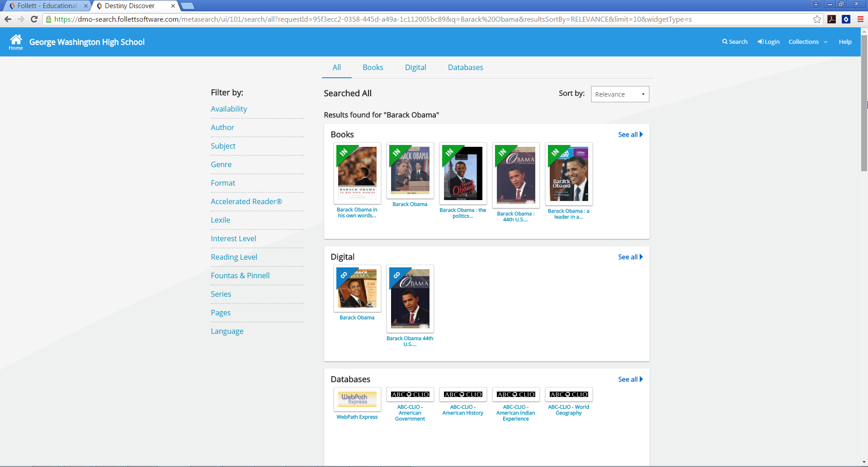
Task: Expand the Genre filter
Action: point(221,164)
